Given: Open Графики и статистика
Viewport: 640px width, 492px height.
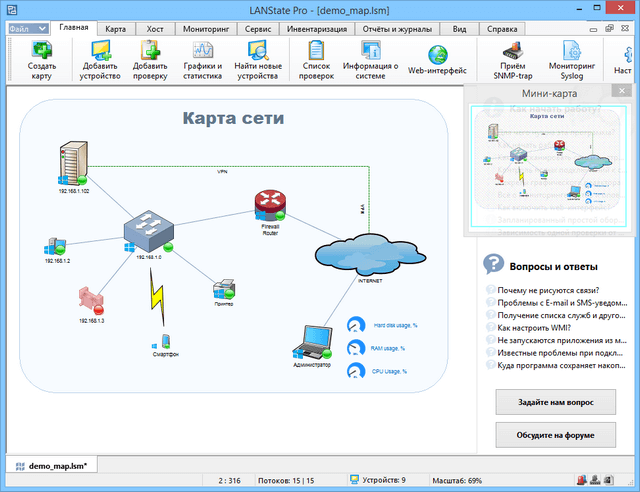Looking at the screenshot, I should 203,52.
